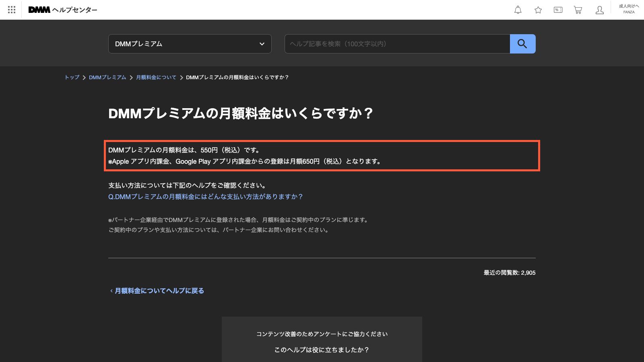Switch to 成人向けへ FANZA

[629, 9]
